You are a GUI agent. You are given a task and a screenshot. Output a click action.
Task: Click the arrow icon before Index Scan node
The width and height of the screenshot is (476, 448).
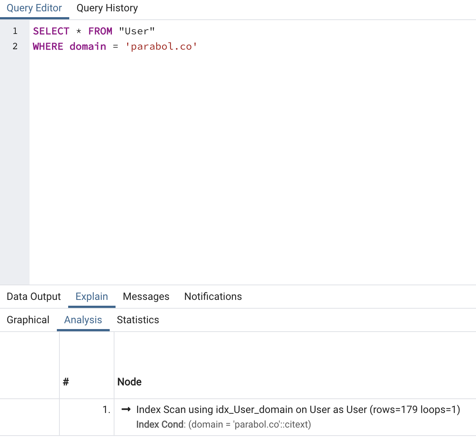coord(125,410)
